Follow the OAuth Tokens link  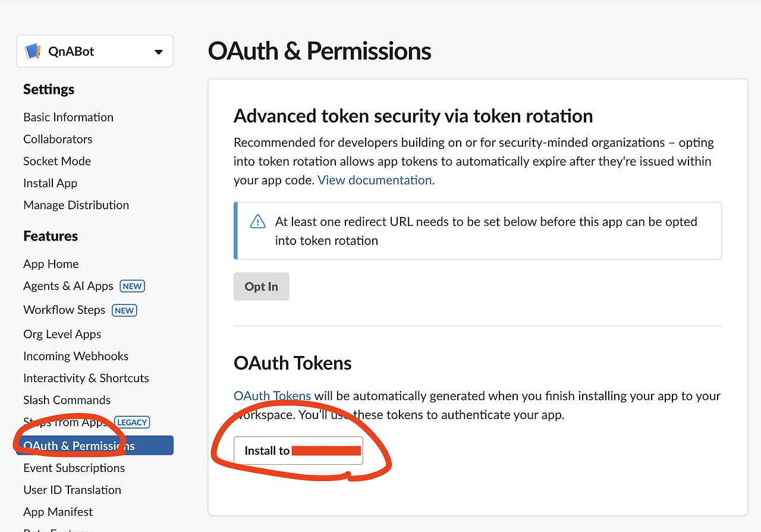pos(272,396)
